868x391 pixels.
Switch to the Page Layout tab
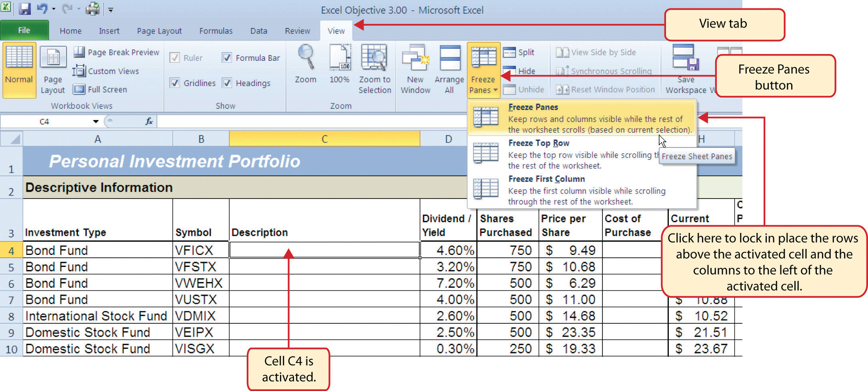click(159, 31)
